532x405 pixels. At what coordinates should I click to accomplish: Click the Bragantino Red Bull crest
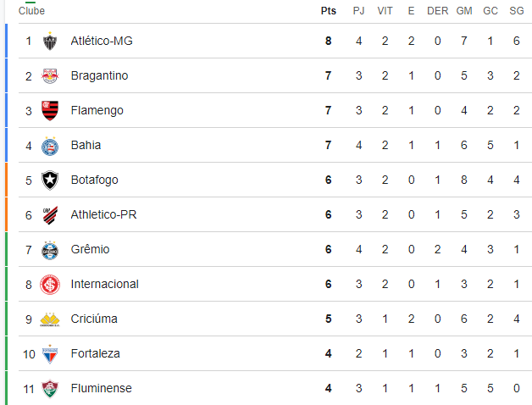coord(50,75)
